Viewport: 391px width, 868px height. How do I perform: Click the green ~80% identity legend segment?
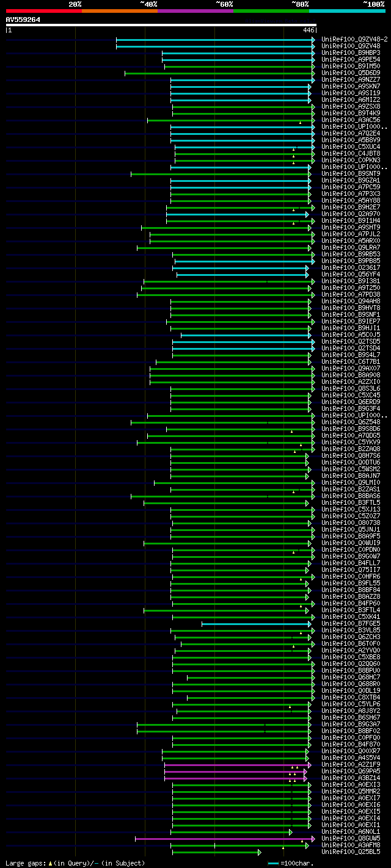click(x=271, y=10)
